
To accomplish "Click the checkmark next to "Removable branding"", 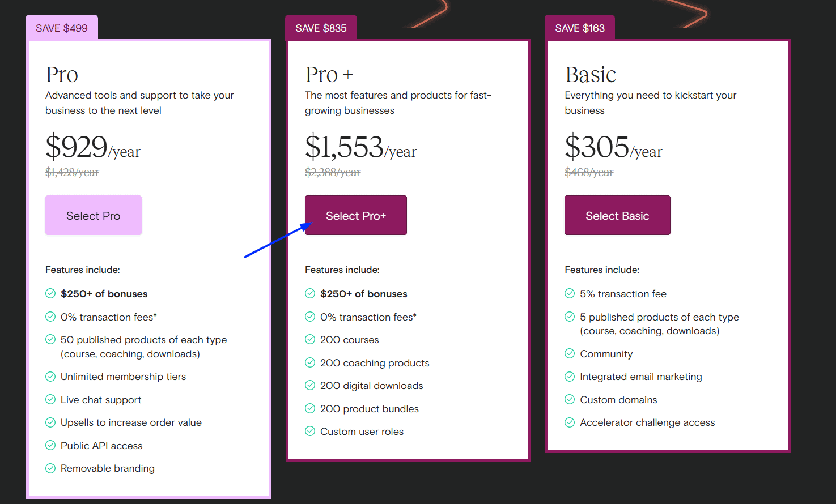I will click(x=50, y=468).
